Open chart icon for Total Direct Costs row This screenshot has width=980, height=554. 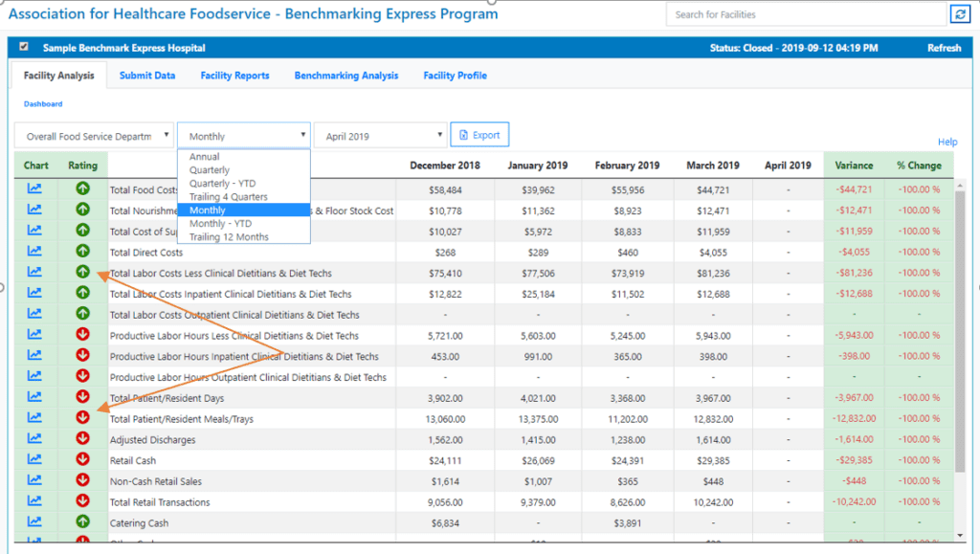click(34, 251)
